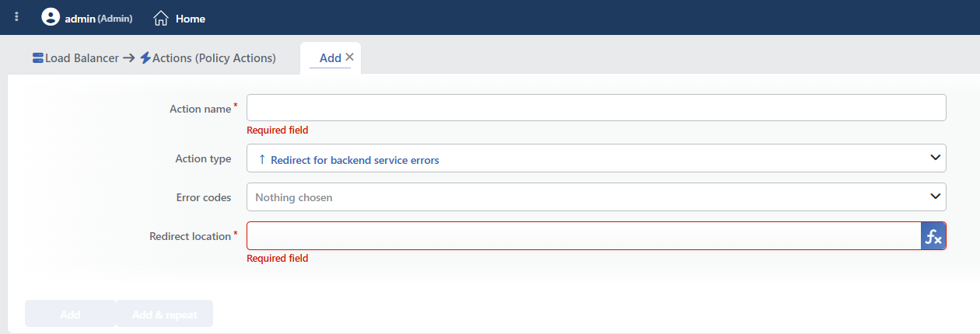The height and width of the screenshot is (334, 980).
Task: Go to Actions (Policy Actions) breadcrumb
Action: coord(214,57)
